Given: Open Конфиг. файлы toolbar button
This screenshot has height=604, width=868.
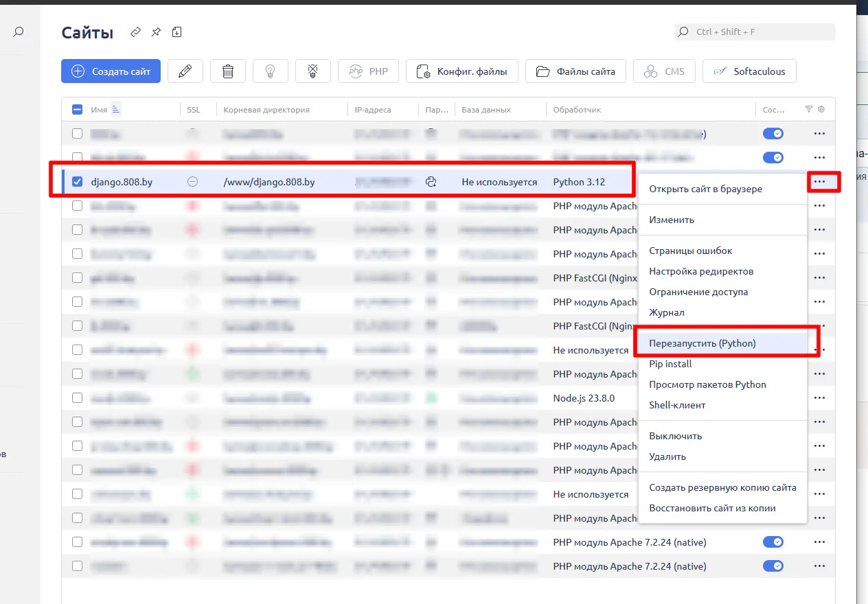Looking at the screenshot, I should pos(461,71).
